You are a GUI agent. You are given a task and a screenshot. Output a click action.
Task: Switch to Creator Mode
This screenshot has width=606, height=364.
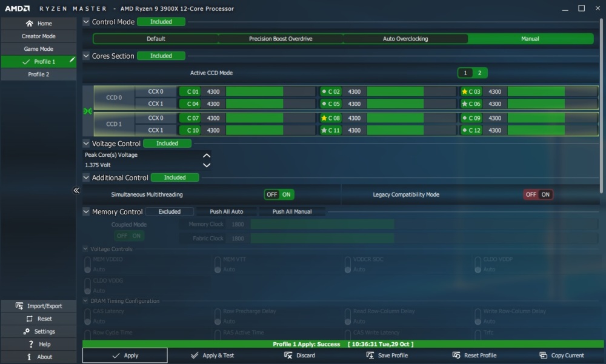pos(39,36)
